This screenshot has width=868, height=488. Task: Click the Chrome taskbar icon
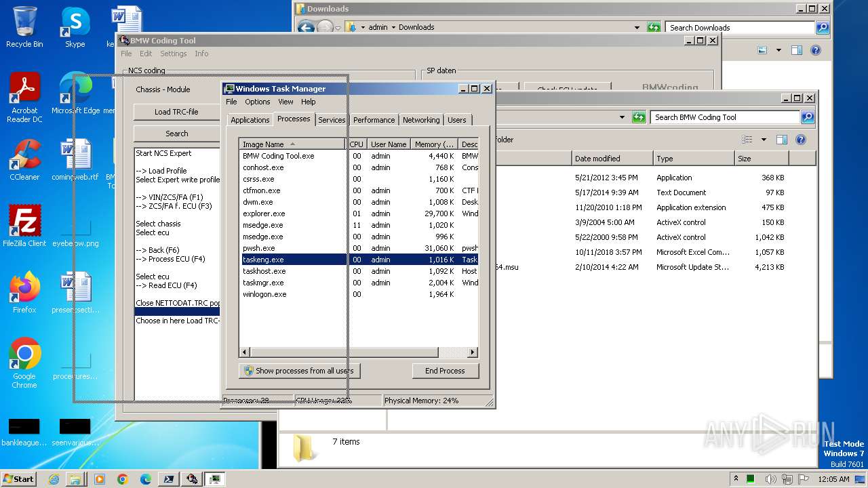(123, 479)
